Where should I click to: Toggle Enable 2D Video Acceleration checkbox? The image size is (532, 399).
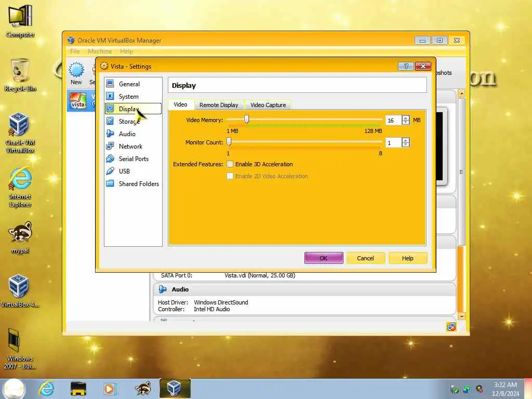(230, 176)
